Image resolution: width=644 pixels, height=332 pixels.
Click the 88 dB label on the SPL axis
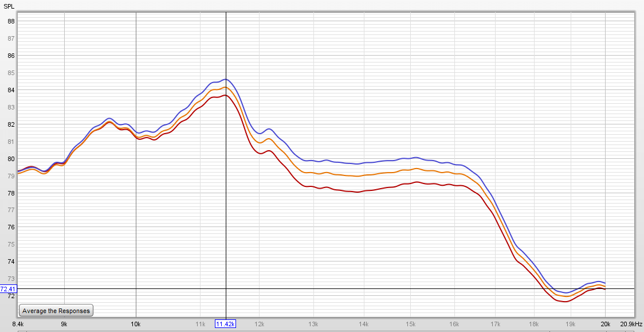[11, 21]
